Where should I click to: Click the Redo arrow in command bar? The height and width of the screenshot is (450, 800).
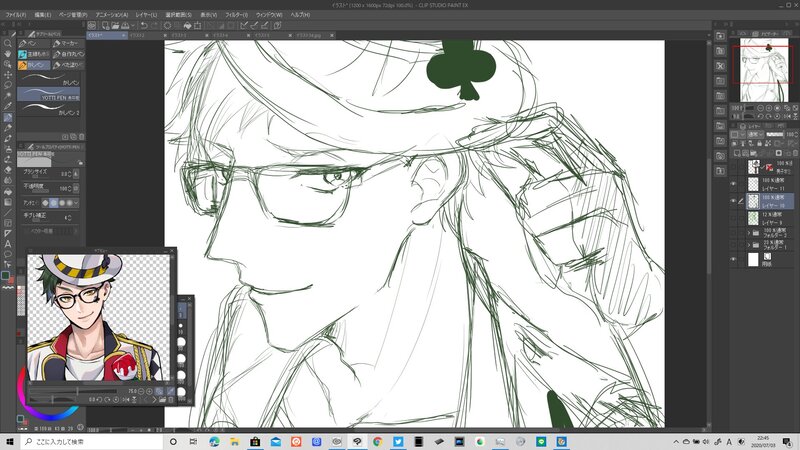click(x=154, y=25)
